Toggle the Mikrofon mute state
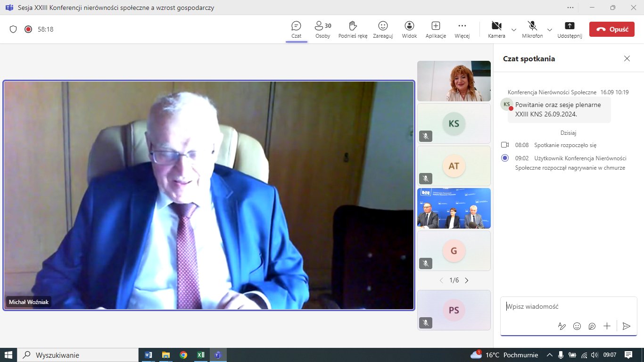The image size is (644, 362). point(532,29)
